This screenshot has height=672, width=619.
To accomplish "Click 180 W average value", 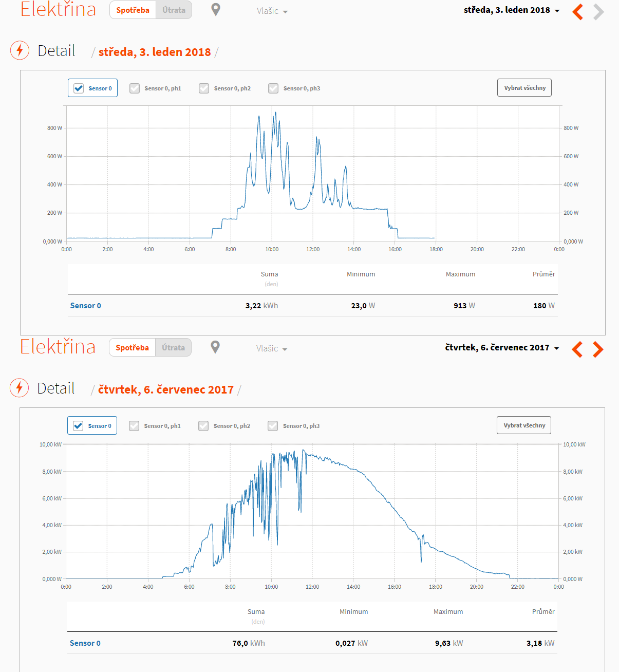I will [544, 306].
